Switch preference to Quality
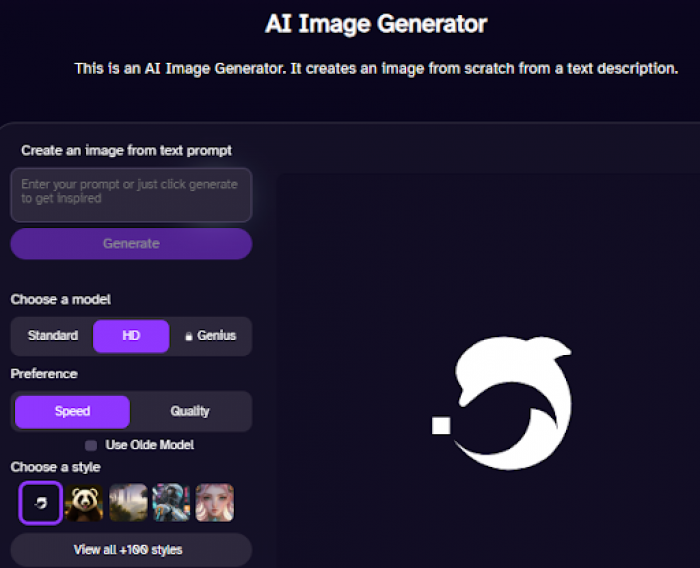Image resolution: width=700 pixels, height=568 pixels. pyautogui.click(x=190, y=411)
